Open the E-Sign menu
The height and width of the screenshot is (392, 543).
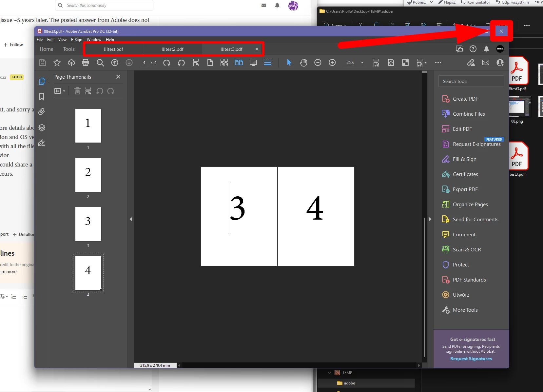(77, 40)
